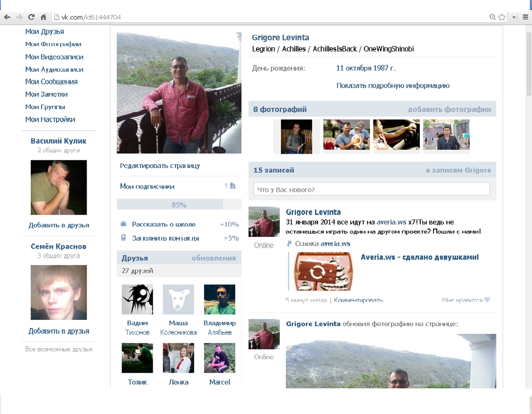Expand the toolbar overflow chevron

coord(514,17)
